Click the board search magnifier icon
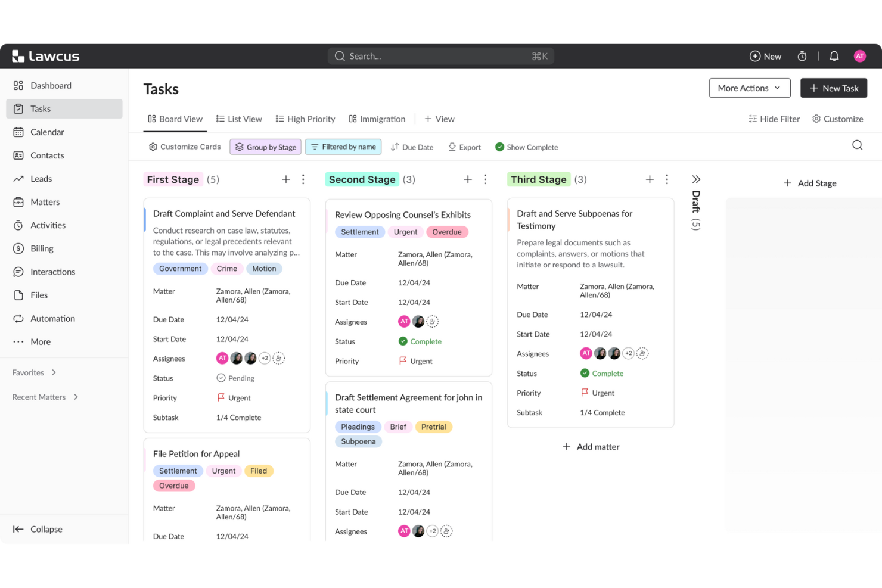Screen dimensions: 882x588 click(857, 145)
